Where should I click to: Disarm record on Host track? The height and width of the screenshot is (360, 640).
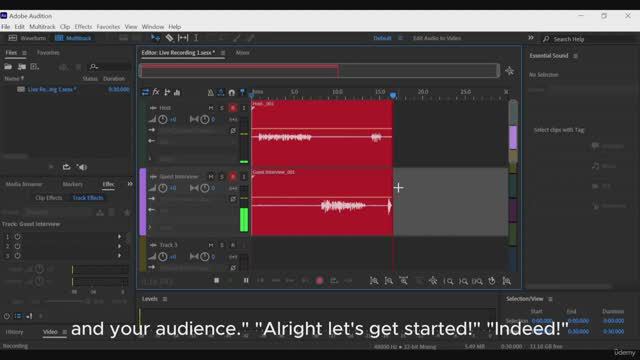pyautogui.click(x=233, y=108)
